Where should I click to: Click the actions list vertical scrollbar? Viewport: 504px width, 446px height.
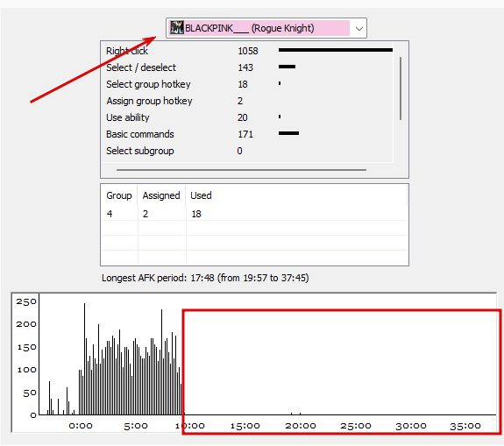401,88
